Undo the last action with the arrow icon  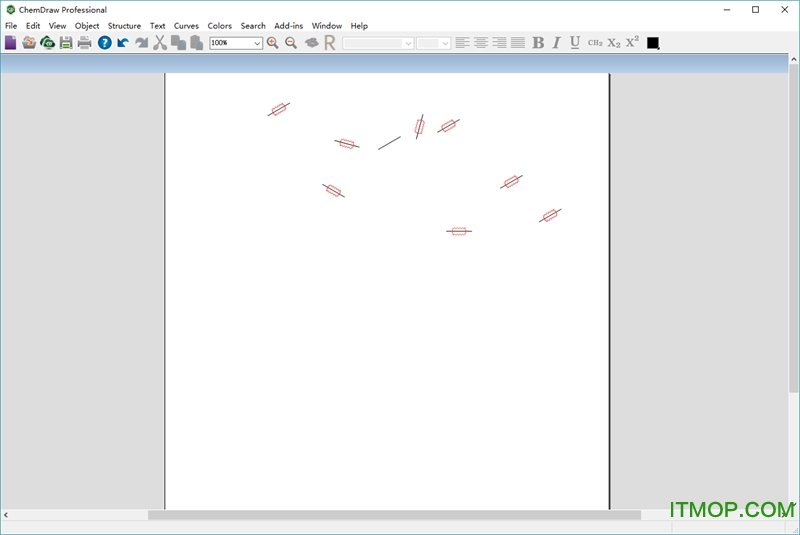coord(123,43)
